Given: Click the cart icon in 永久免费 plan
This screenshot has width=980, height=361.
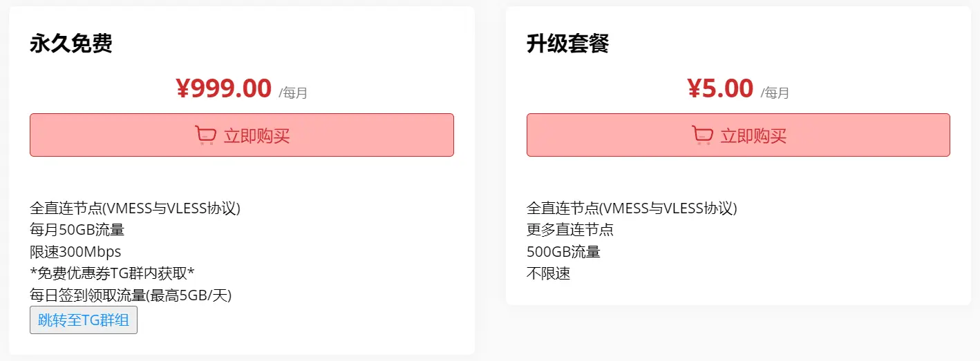Looking at the screenshot, I should [x=205, y=135].
